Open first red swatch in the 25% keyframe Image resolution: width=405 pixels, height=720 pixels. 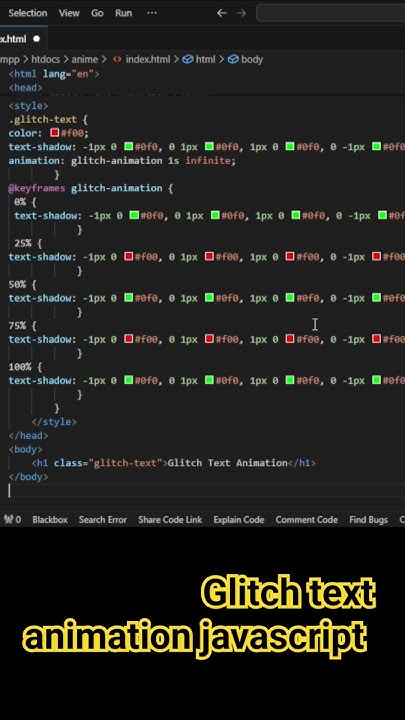129,256
